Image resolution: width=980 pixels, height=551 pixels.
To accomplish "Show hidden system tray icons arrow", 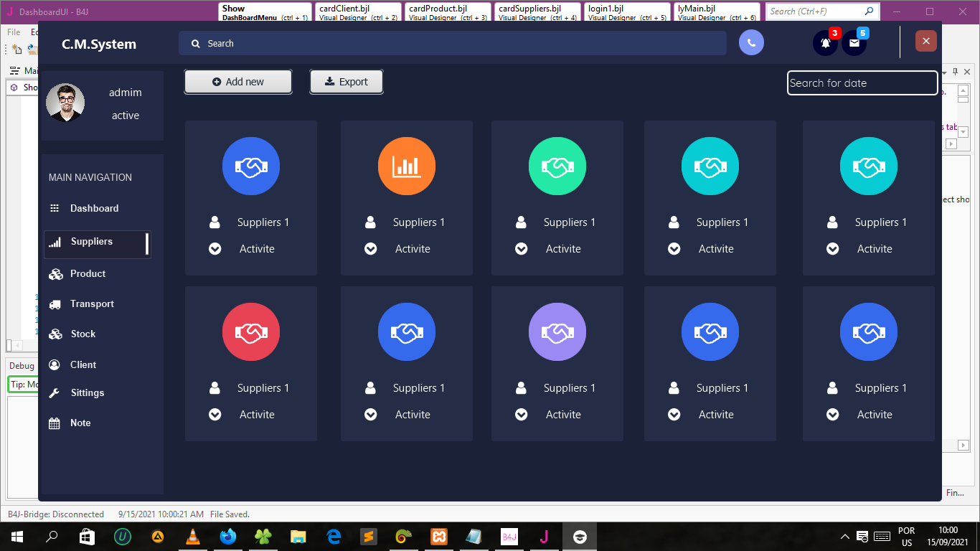I will click(845, 537).
